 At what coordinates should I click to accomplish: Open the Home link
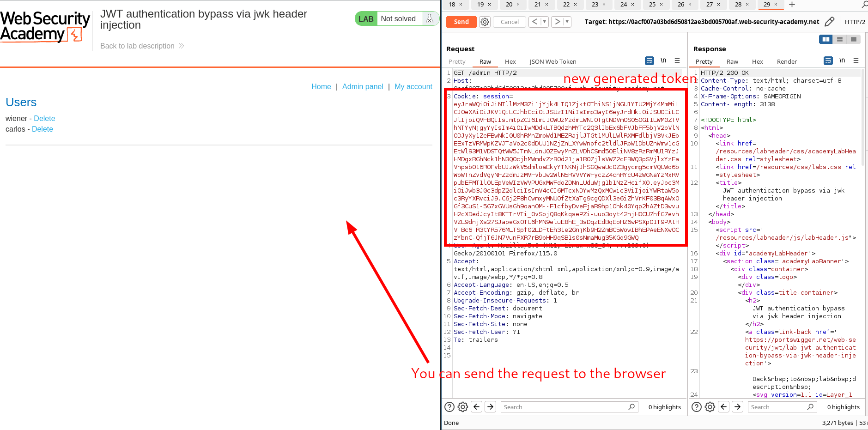pyautogui.click(x=321, y=86)
